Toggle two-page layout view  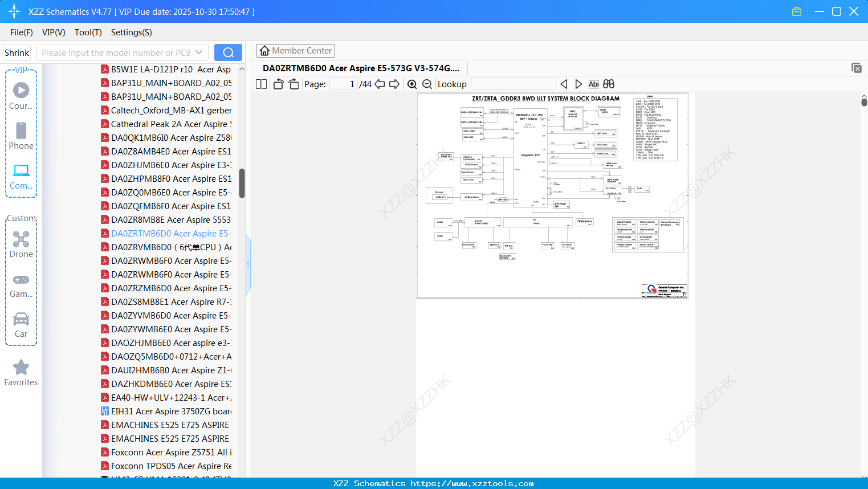pos(262,84)
